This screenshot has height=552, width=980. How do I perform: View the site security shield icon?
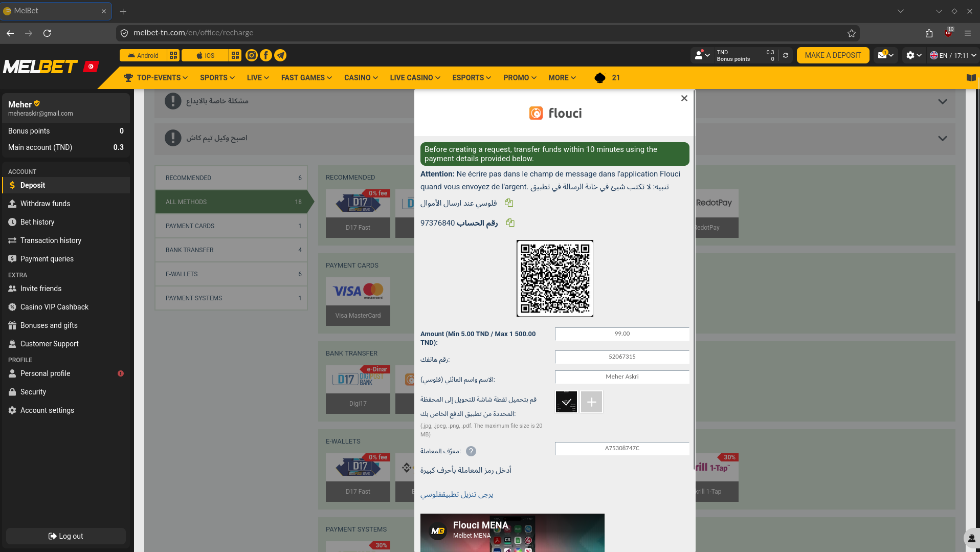[124, 33]
